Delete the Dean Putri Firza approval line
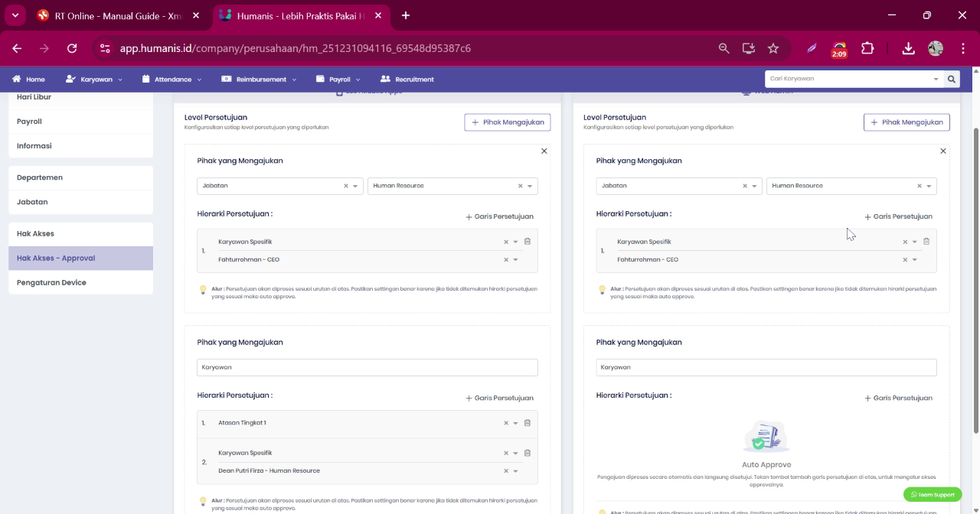The height and width of the screenshot is (514, 980). click(x=528, y=453)
